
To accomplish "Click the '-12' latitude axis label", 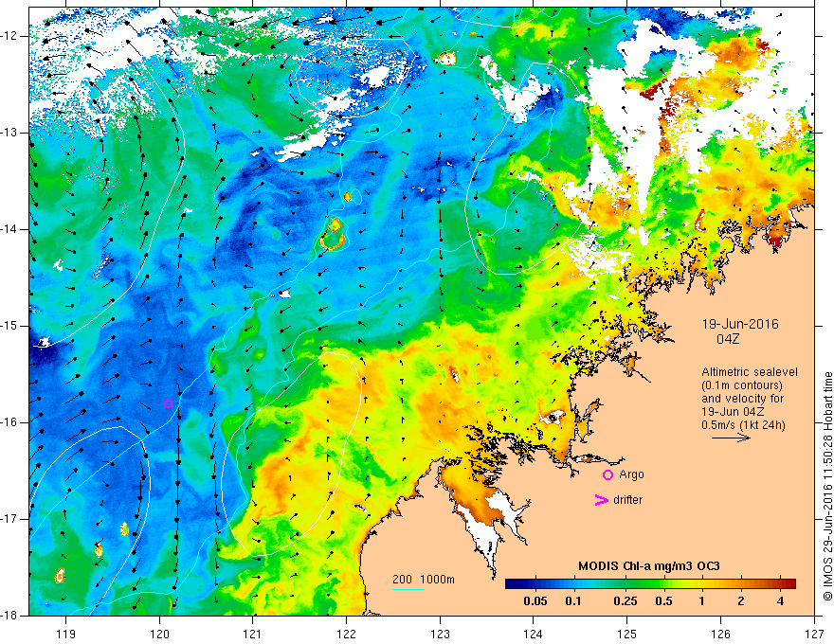I will pyautogui.click(x=9, y=36).
